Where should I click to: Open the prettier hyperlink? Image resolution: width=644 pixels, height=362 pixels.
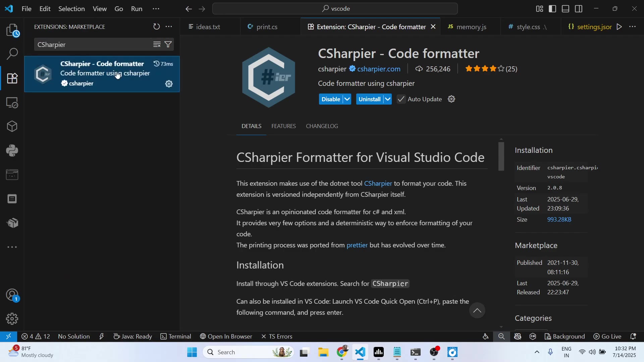coord(357,245)
